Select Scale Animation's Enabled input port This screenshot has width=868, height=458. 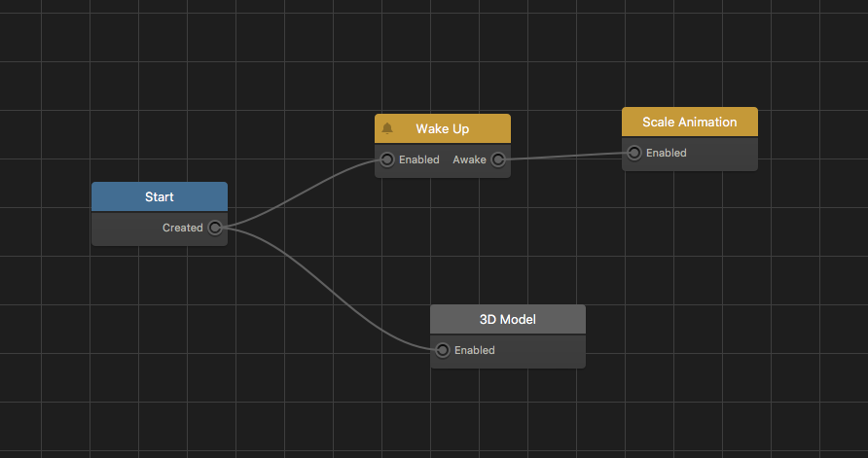[633, 153]
